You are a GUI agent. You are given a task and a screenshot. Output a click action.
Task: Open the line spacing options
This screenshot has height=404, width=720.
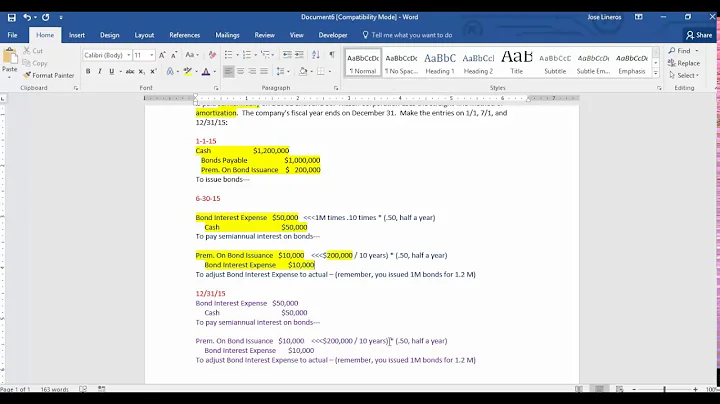coord(281,72)
